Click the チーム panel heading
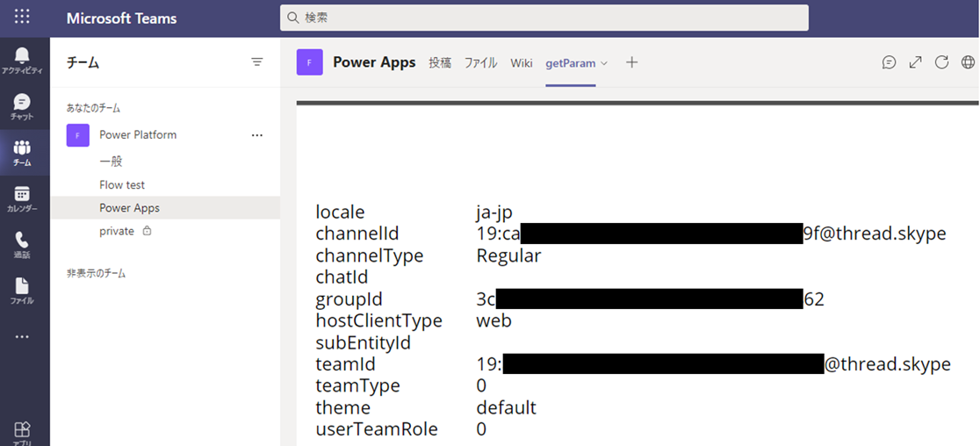The height and width of the screenshot is (446, 980). click(x=83, y=62)
